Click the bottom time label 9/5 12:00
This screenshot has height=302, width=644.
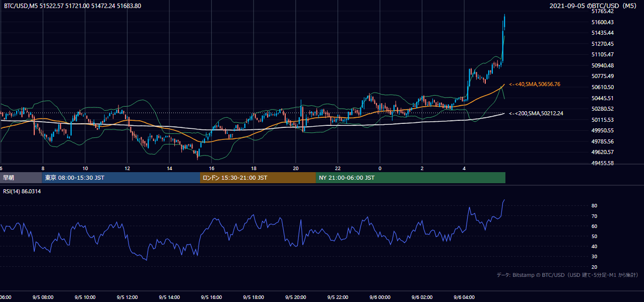[x=127, y=297]
